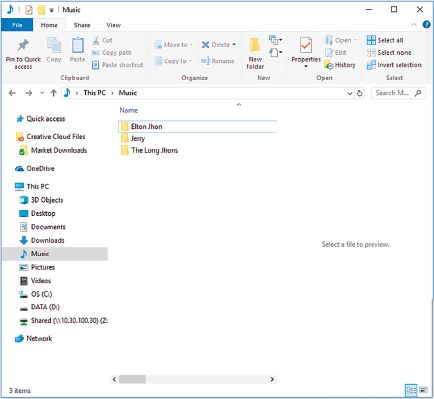Go forward with the right arrow
Viewport: 434px width, 399px height.
[x=29, y=93]
